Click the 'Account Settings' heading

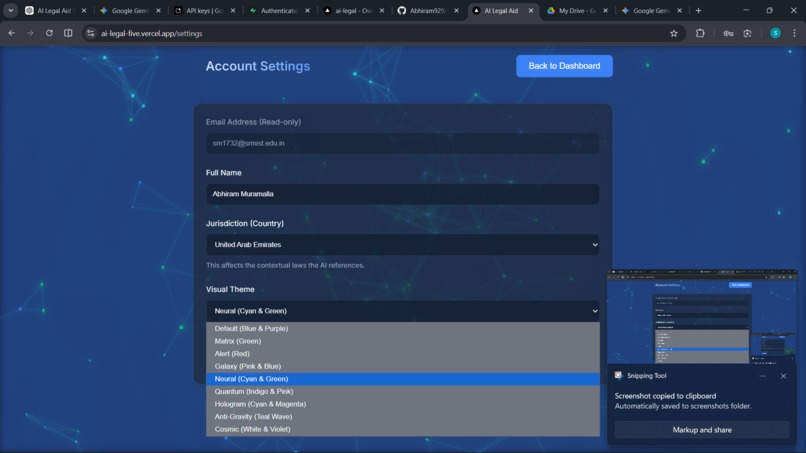pos(258,66)
